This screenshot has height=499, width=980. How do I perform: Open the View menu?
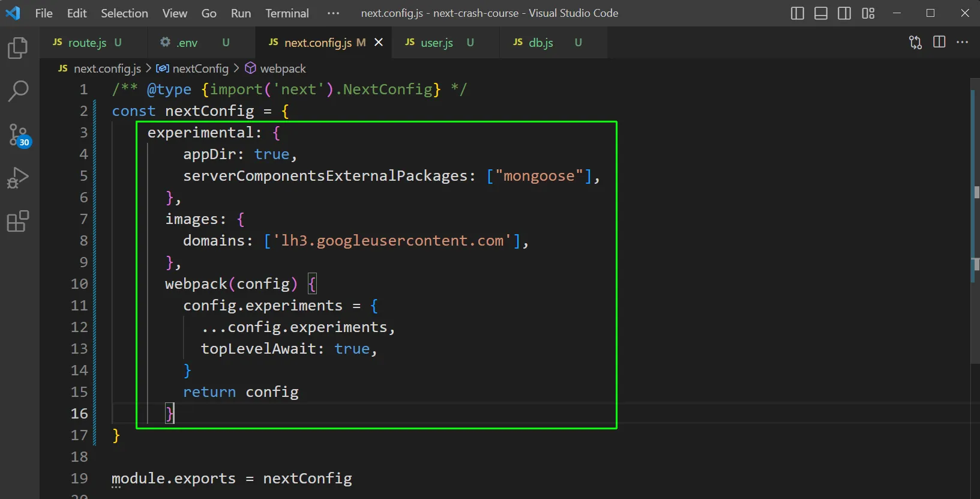pyautogui.click(x=175, y=13)
